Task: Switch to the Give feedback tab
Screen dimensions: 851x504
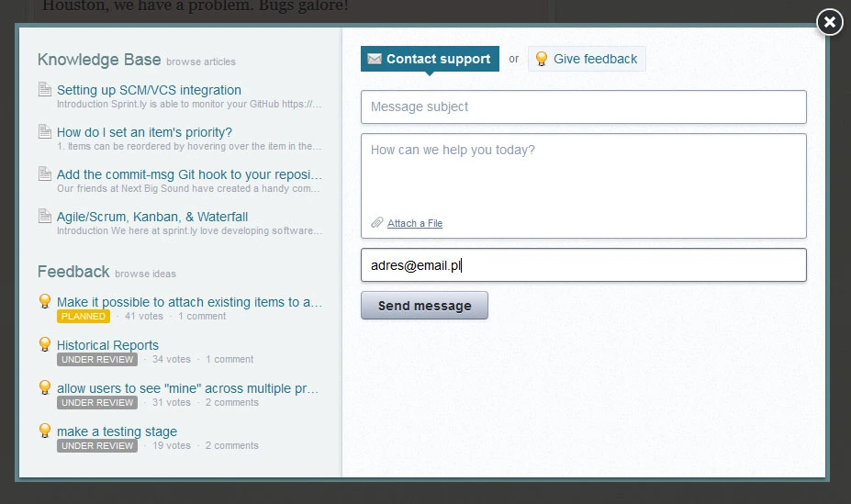Action: pyautogui.click(x=587, y=59)
